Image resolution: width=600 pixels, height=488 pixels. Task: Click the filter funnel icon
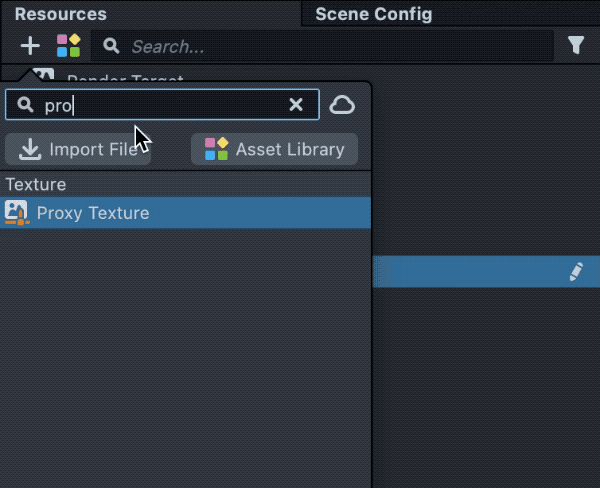point(576,45)
